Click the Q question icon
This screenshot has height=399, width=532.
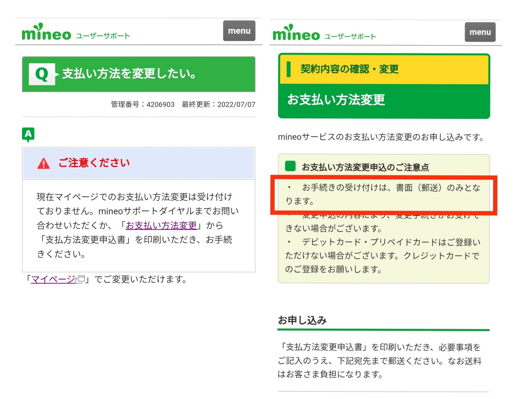coord(42,74)
